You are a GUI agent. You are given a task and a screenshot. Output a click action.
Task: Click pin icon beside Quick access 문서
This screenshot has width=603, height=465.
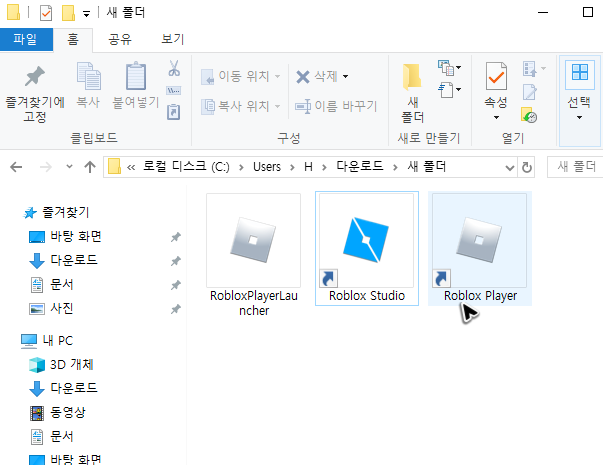point(175,285)
